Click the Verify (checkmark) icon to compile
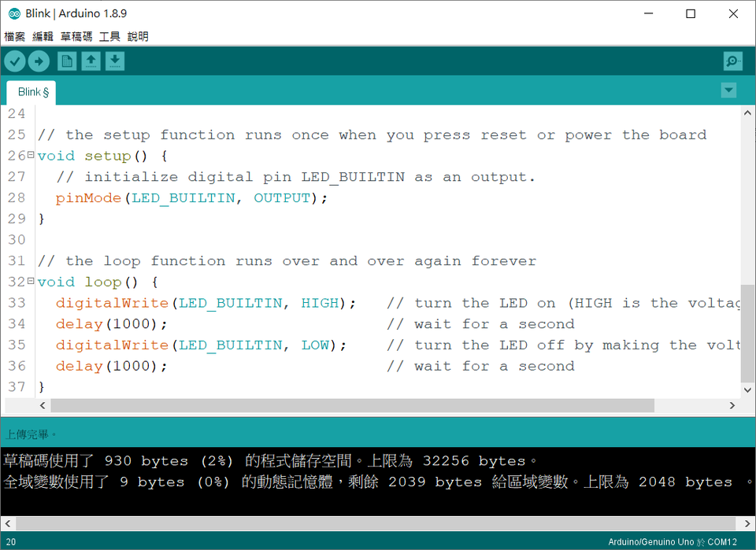The height and width of the screenshot is (550, 756). [14, 61]
